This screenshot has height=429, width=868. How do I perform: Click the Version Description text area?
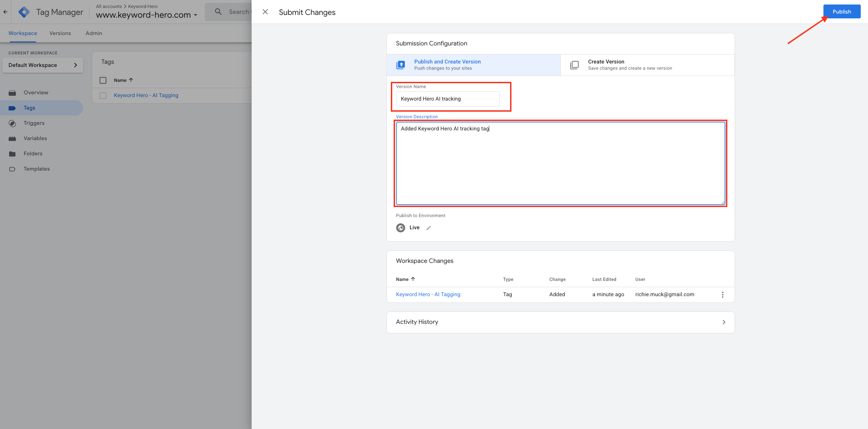click(x=560, y=163)
